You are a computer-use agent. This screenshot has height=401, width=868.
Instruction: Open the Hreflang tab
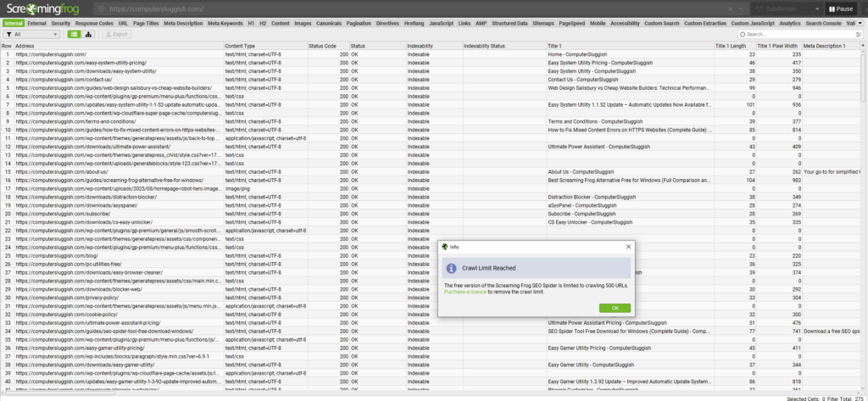[x=415, y=23]
